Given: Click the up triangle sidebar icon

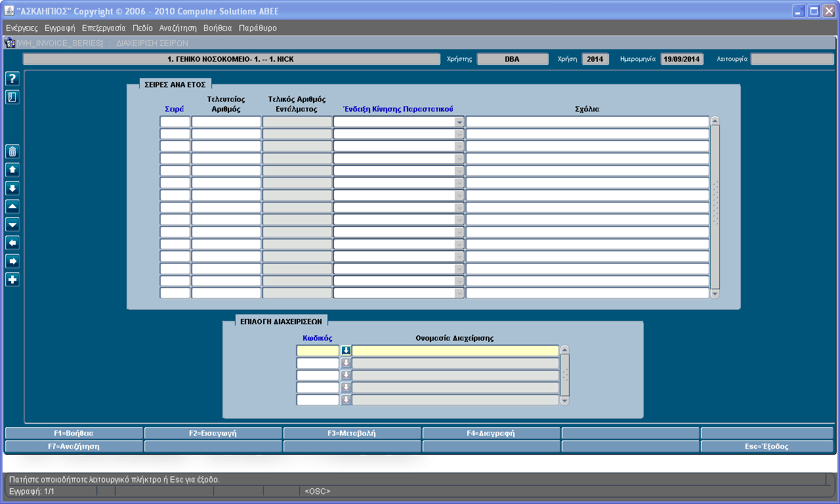Looking at the screenshot, I should 12,207.
